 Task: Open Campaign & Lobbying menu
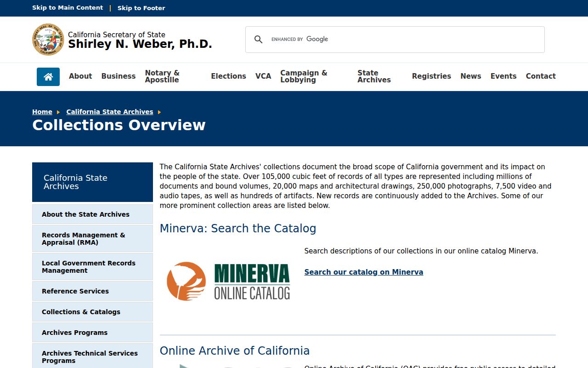(x=304, y=76)
